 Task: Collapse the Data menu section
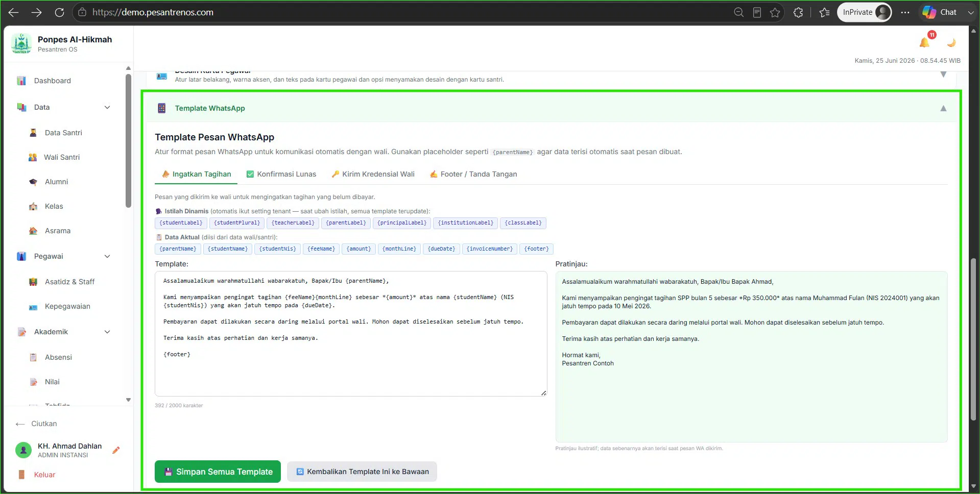[107, 107]
